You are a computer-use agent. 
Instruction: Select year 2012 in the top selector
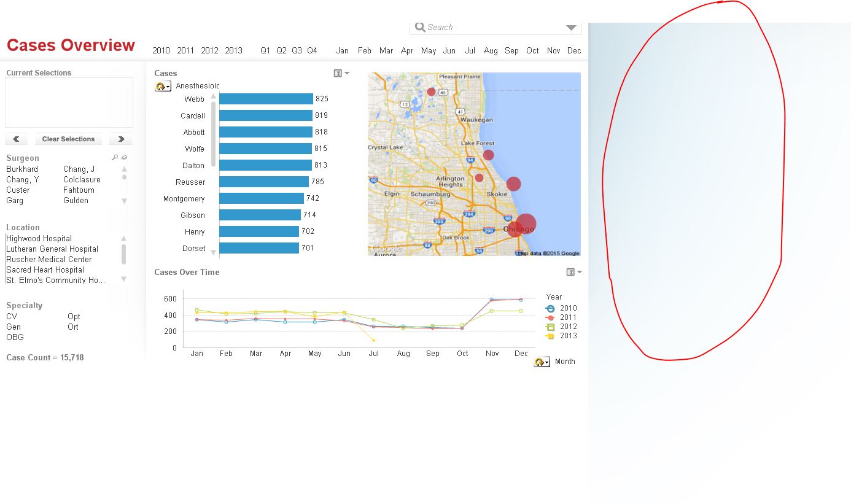[x=209, y=50]
